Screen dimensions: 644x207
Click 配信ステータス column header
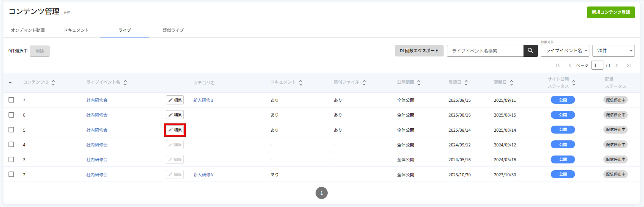615,83
